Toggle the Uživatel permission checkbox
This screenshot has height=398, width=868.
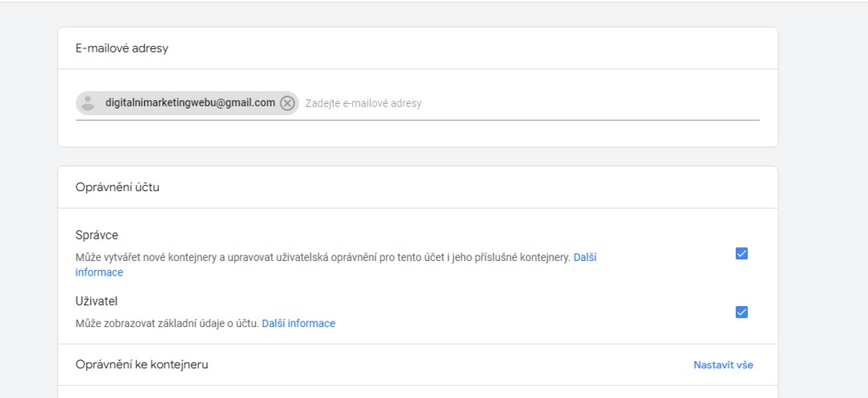[x=741, y=313]
